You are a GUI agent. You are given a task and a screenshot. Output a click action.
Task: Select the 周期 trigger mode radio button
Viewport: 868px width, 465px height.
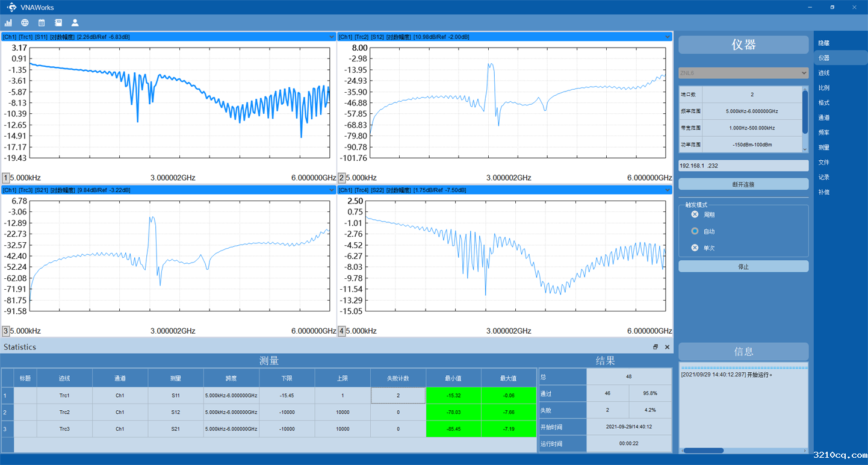tap(695, 214)
